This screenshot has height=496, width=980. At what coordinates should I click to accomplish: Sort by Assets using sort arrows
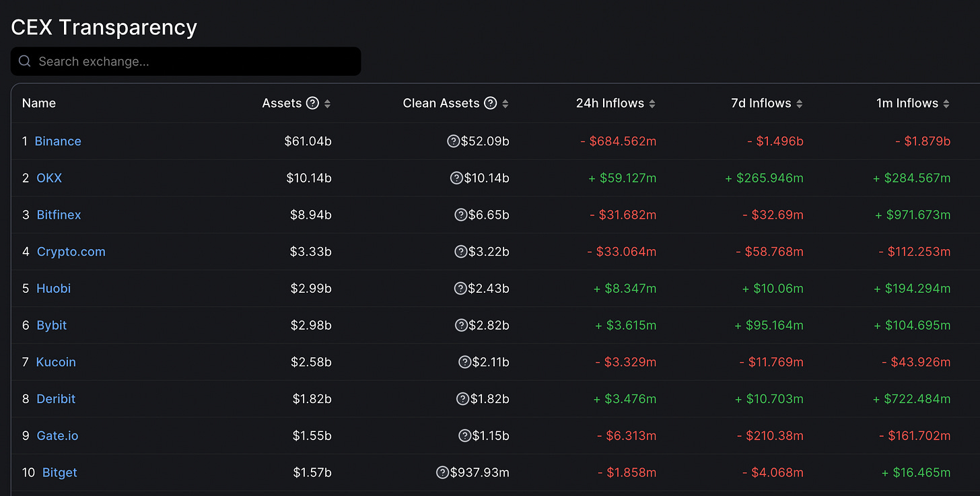point(328,104)
